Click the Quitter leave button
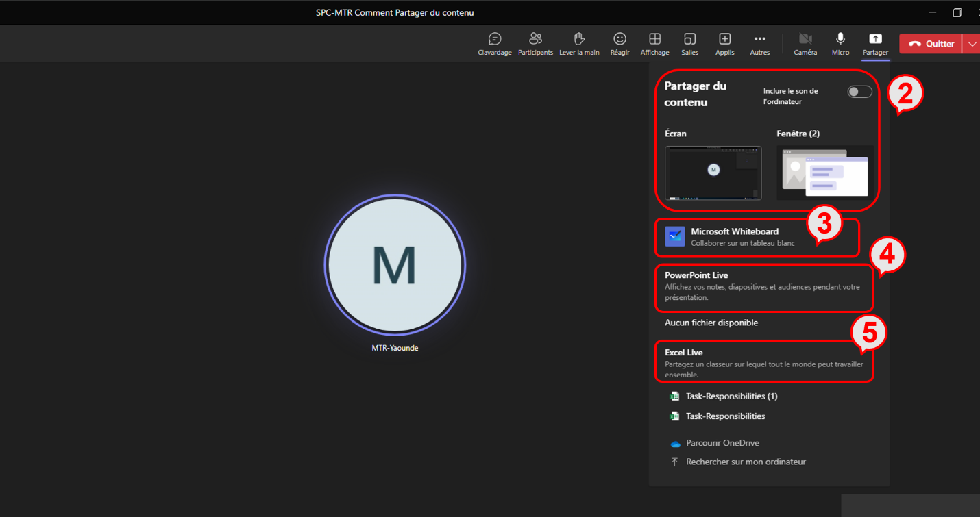Viewport: 980px width, 517px height. (931, 44)
